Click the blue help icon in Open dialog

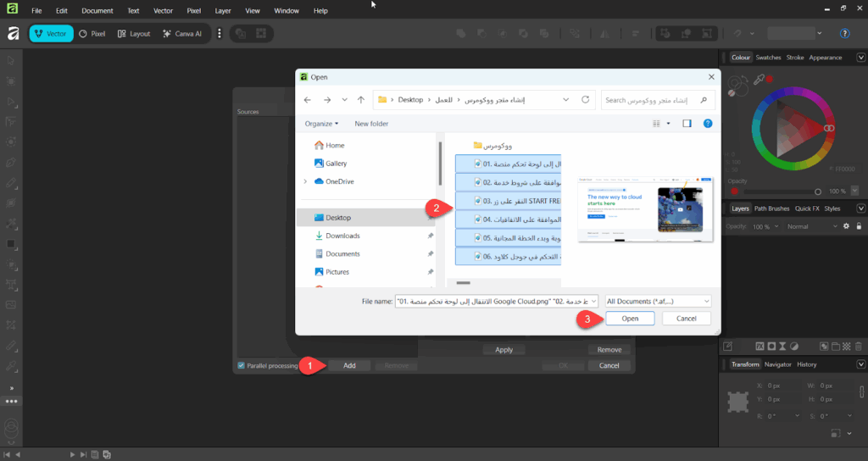pyautogui.click(x=708, y=124)
